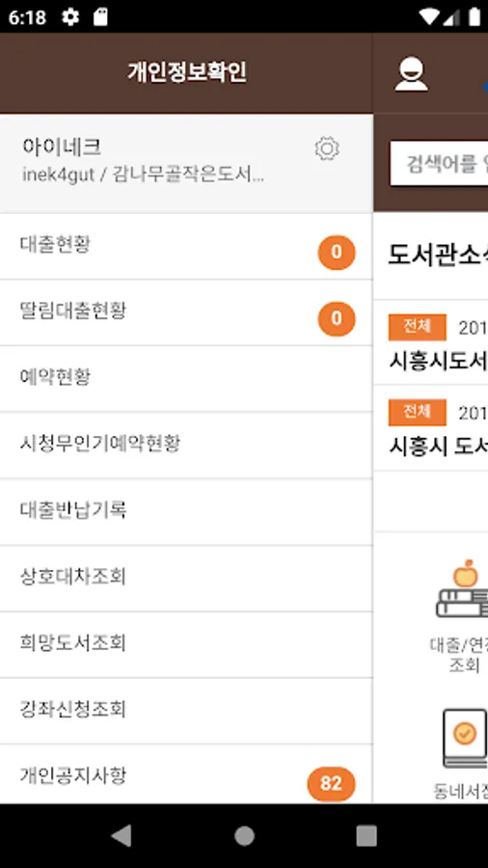The image size is (488, 868).
Task: Tap the 개인정보확인 header title
Action: click(187, 72)
